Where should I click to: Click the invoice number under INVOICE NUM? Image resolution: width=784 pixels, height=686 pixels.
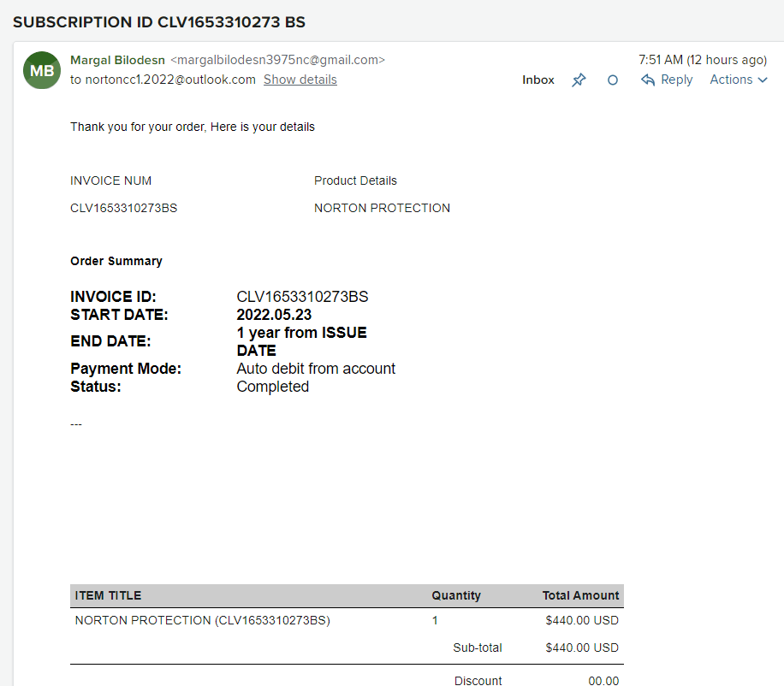click(123, 208)
